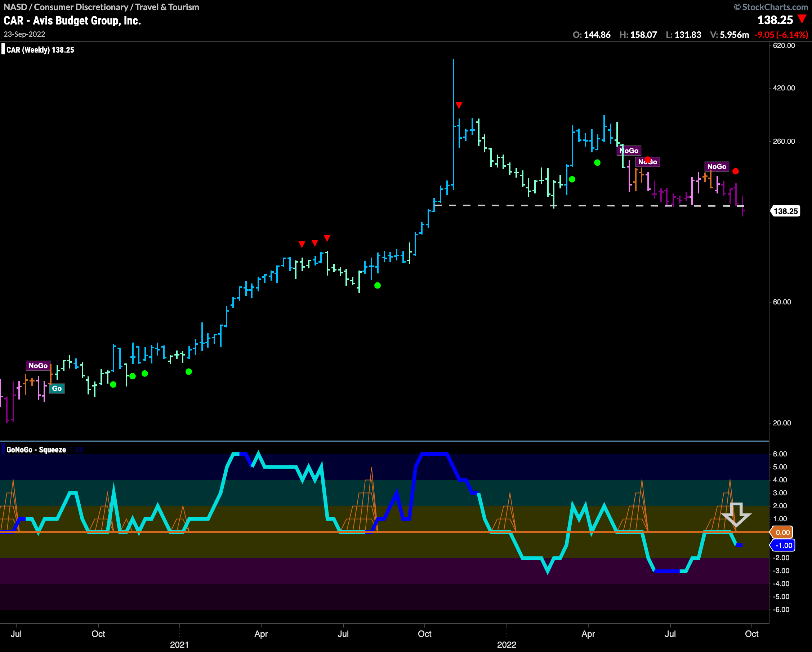
Task: Click the NoGo flag at May 2022 high
Action: 629,151
